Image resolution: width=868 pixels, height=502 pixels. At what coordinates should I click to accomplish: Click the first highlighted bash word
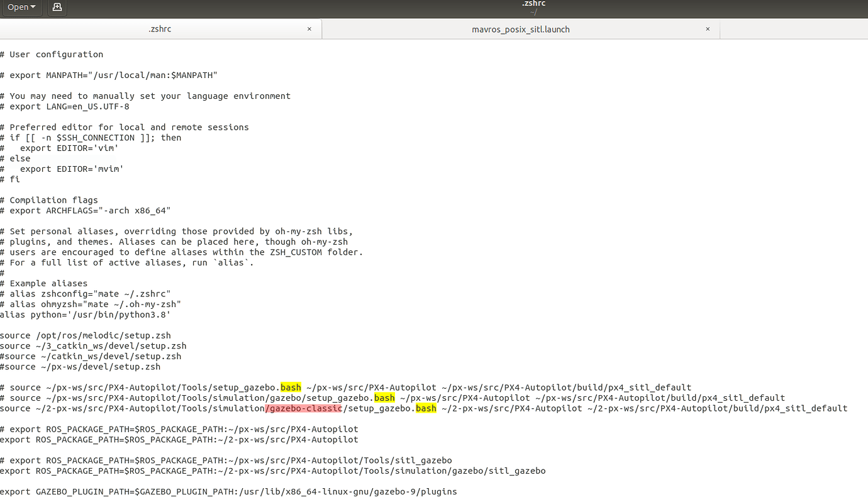point(291,387)
